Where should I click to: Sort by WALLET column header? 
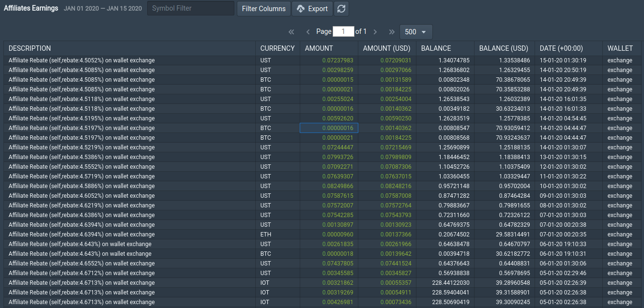coord(622,48)
